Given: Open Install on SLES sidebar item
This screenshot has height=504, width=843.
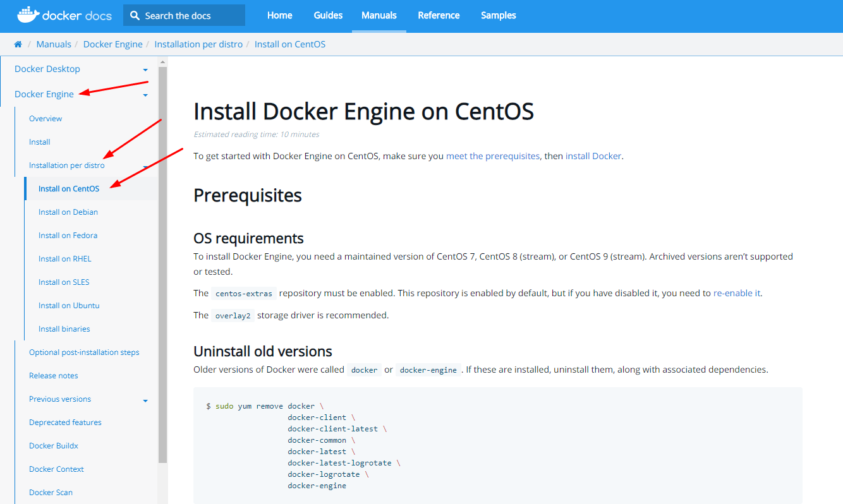Looking at the screenshot, I should tap(64, 282).
